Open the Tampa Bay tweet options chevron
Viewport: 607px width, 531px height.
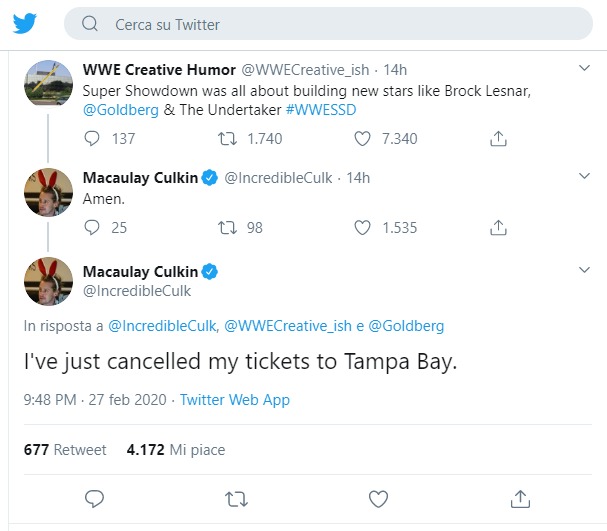[585, 271]
